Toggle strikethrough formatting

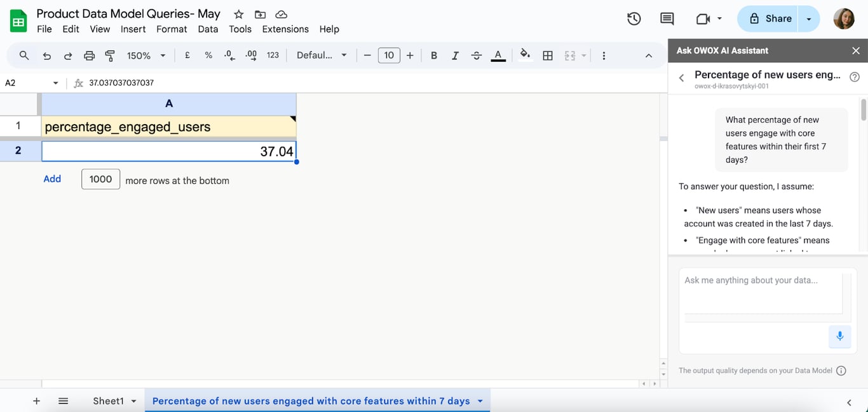(477, 55)
